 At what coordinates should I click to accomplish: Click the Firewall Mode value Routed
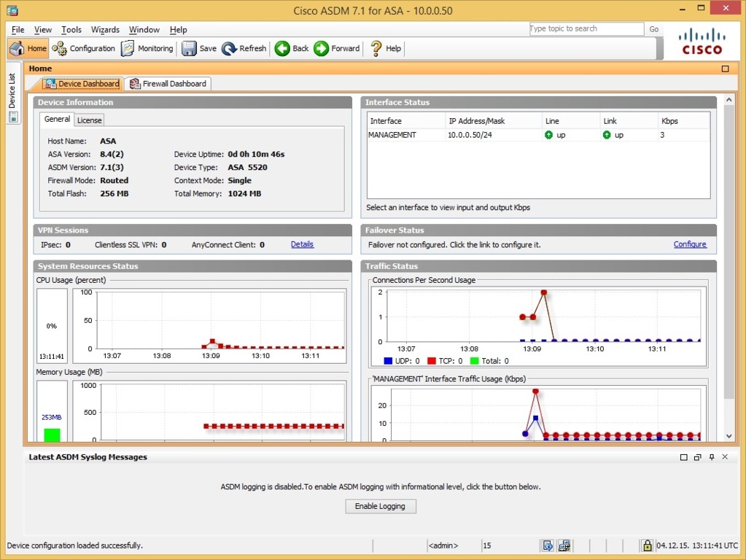coord(114,180)
